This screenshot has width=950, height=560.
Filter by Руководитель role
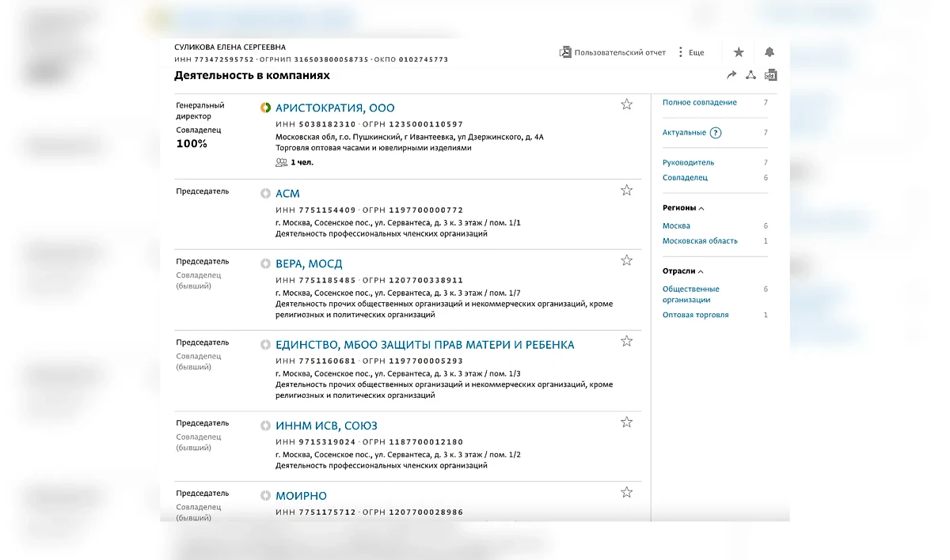[688, 163]
